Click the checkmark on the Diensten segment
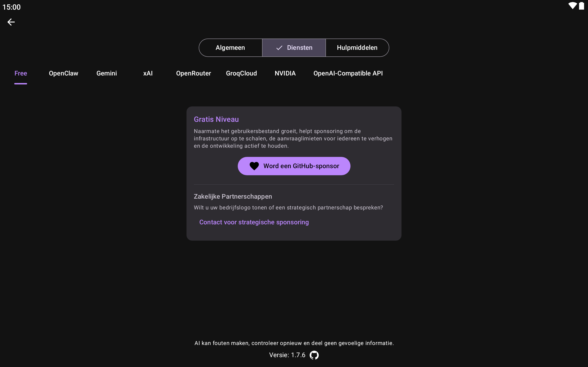588x367 pixels. [279, 48]
